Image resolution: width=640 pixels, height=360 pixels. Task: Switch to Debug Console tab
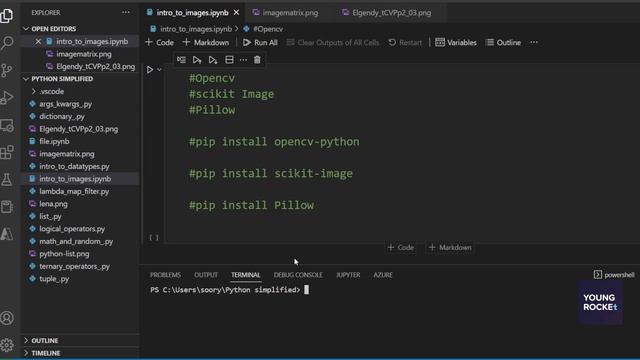click(x=298, y=275)
